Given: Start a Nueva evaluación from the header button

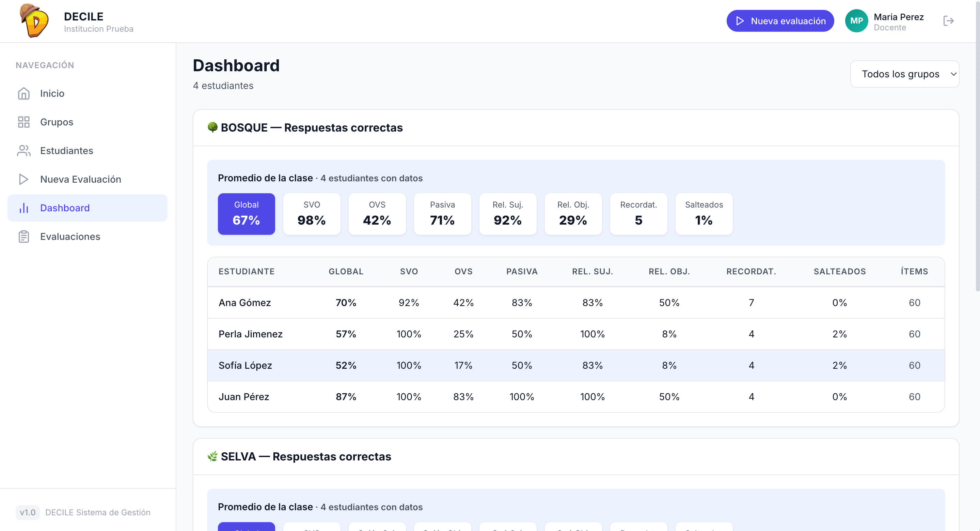Looking at the screenshot, I should pyautogui.click(x=780, y=21).
